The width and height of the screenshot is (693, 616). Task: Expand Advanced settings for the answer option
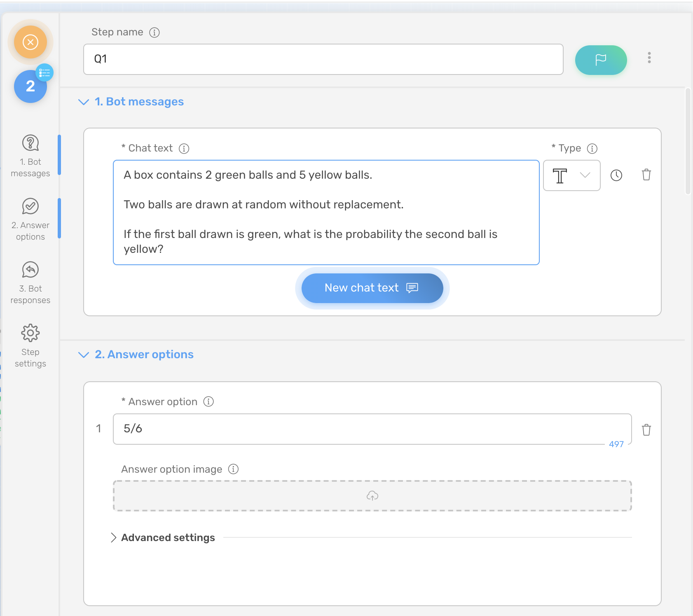(163, 537)
